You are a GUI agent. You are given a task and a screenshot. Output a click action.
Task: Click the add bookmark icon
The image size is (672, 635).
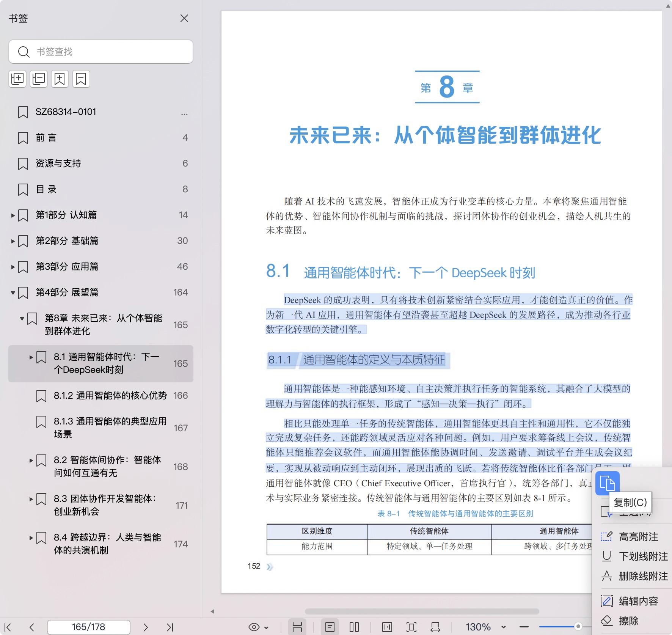click(60, 79)
